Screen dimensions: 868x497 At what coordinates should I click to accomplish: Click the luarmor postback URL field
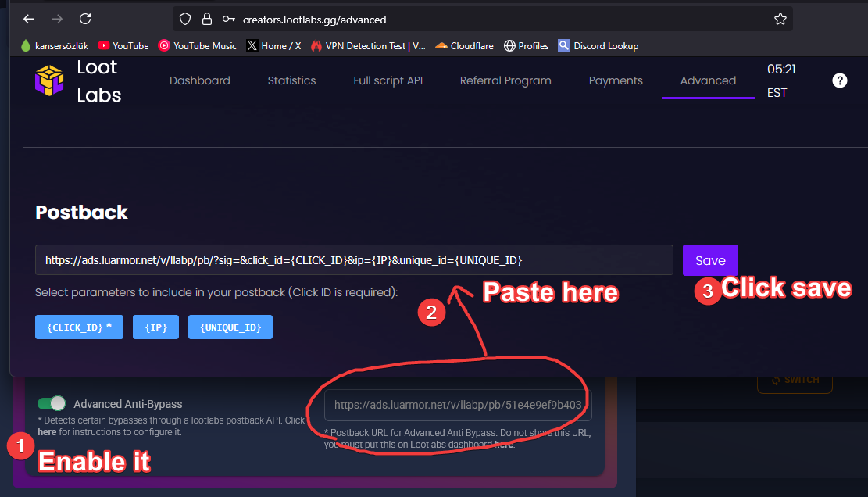pos(458,405)
